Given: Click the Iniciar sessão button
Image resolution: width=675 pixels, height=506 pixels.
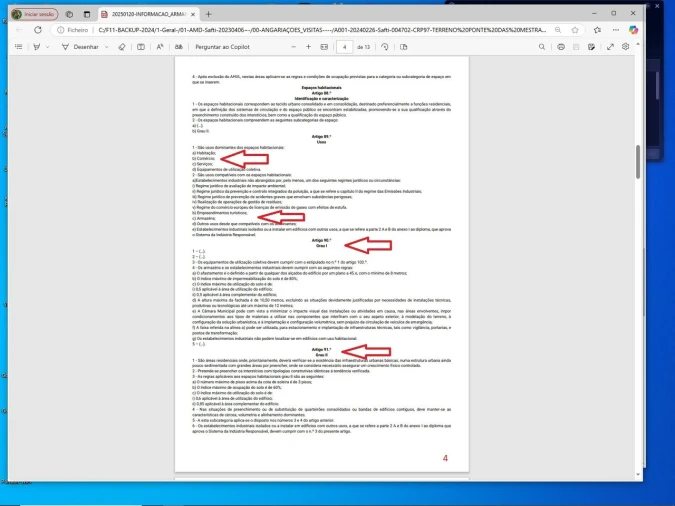Looking at the screenshot, I should (31, 15).
